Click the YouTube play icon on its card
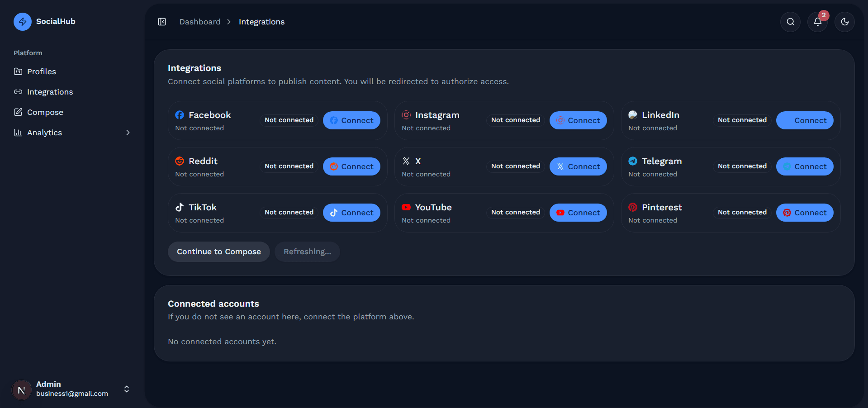 (406, 207)
